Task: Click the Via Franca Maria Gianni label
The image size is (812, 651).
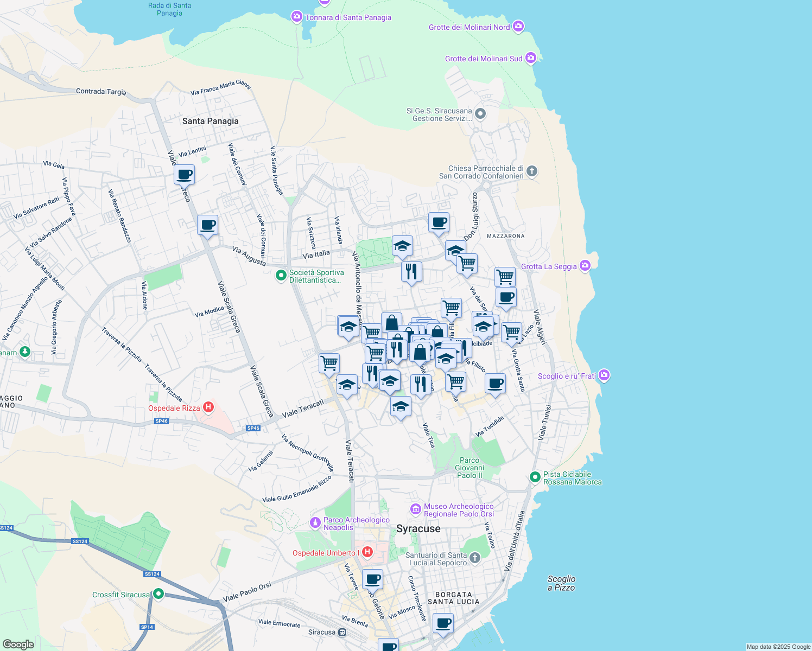Action: pos(221,87)
